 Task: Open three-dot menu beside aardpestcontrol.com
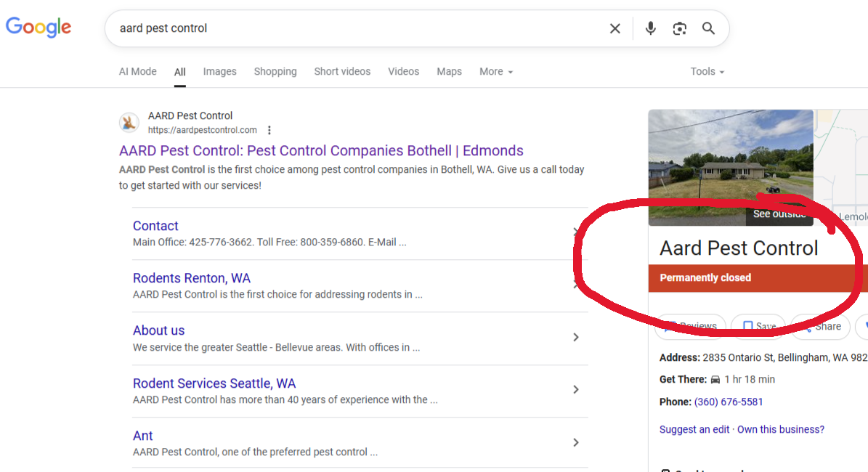pos(269,131)
